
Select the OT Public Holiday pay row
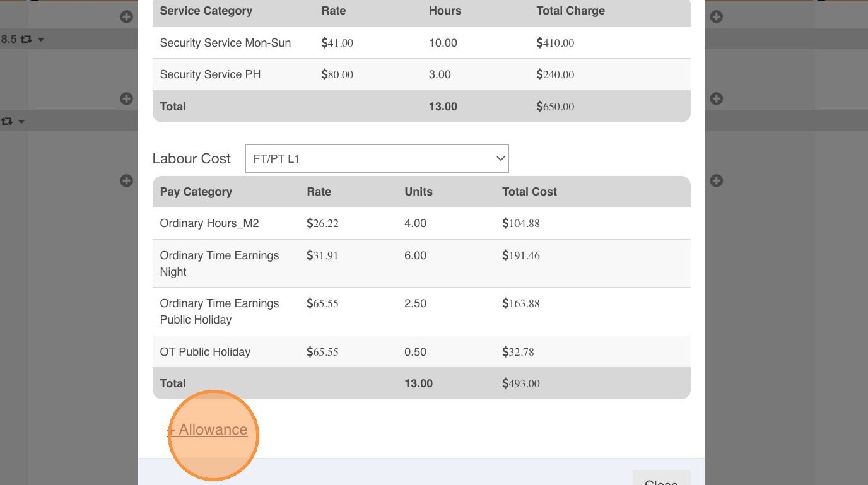point(205,352)
